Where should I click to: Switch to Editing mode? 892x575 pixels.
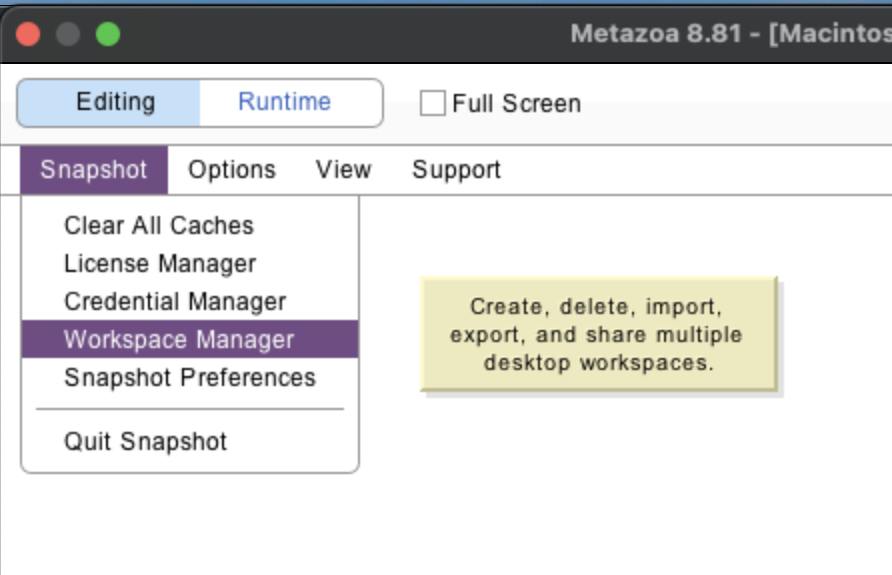[x=115, y=103]
